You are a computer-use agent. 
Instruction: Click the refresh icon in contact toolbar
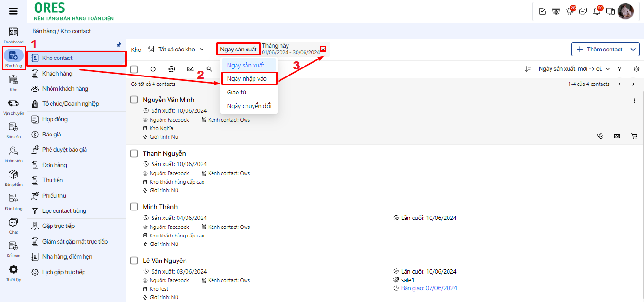coord(153,69)
